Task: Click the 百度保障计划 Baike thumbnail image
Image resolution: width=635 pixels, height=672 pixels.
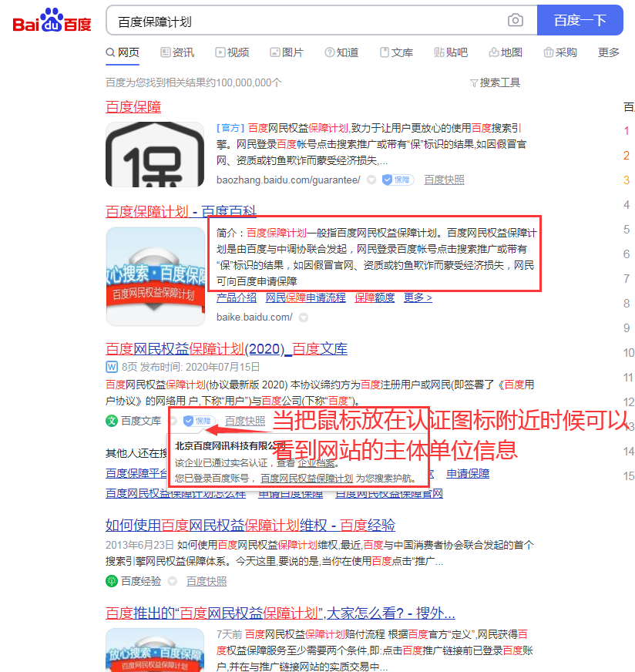Action: tap(155, 275)
